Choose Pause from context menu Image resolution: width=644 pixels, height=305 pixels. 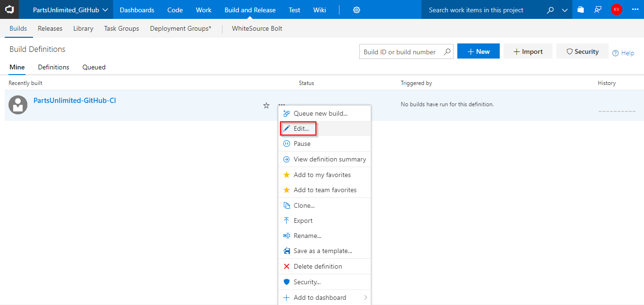pyautogui.click(x=325, y=144)
